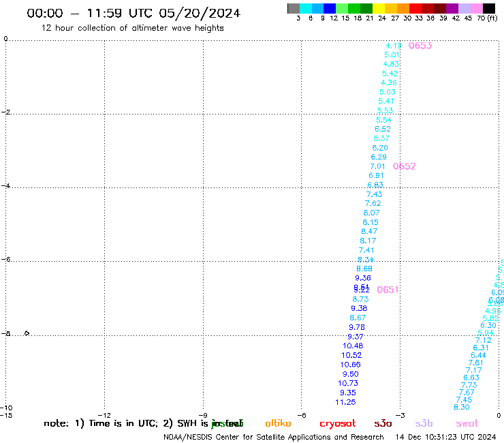Click the '7.12' value on the right track
The width and height of the screenshot is (504, 443).
(484, 340)
